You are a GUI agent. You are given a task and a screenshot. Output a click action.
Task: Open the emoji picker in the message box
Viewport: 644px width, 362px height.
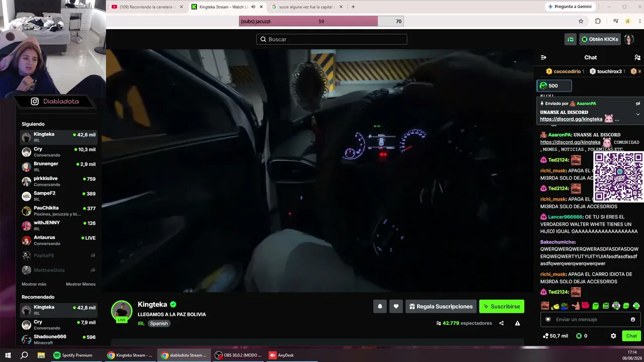(633, 319)
